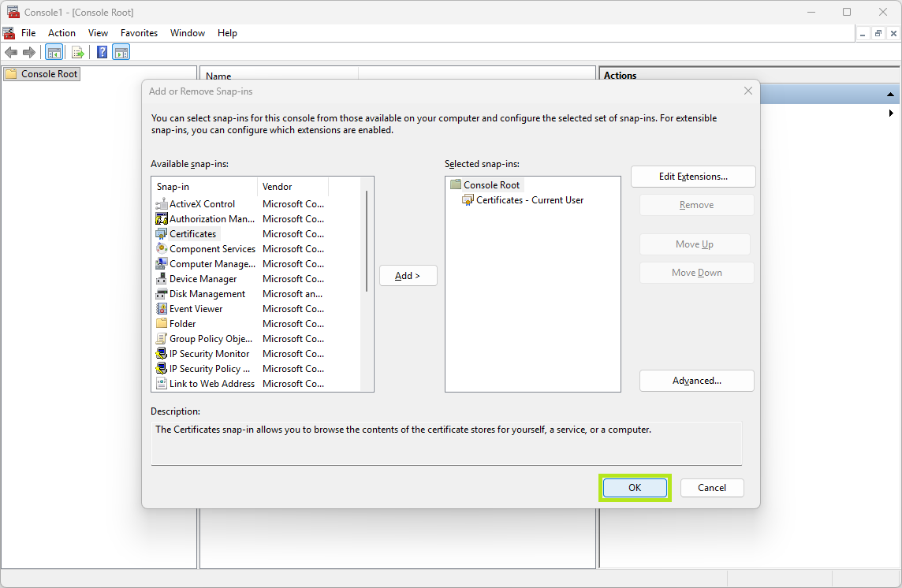Click the MMC console icon beside File
Screen dimensions: 902x588
coord(9,33)
